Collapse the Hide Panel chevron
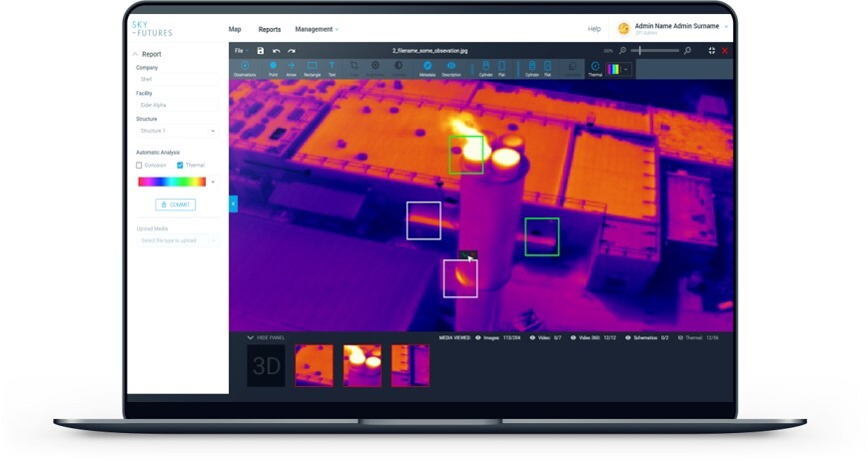Screen dimensions: 868x461 pyautogui.click(x=251, y=337)
